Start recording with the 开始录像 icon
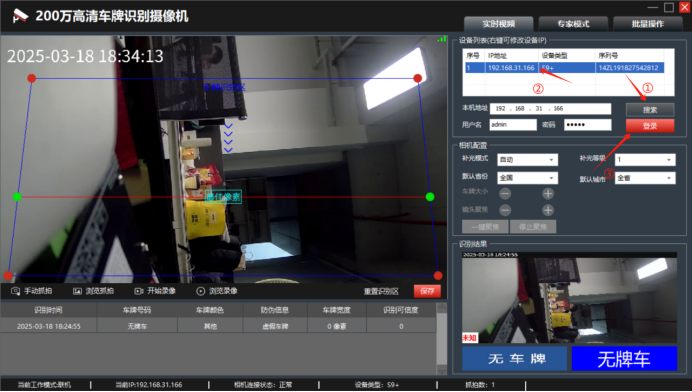This screenshot has height=392, width=692. coord(139,291)
